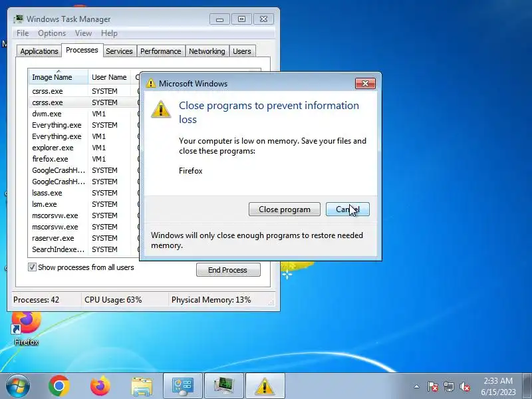Switch to Control Panel taskbar item
The height and width of the screenshot is (399, 532).
183,386
